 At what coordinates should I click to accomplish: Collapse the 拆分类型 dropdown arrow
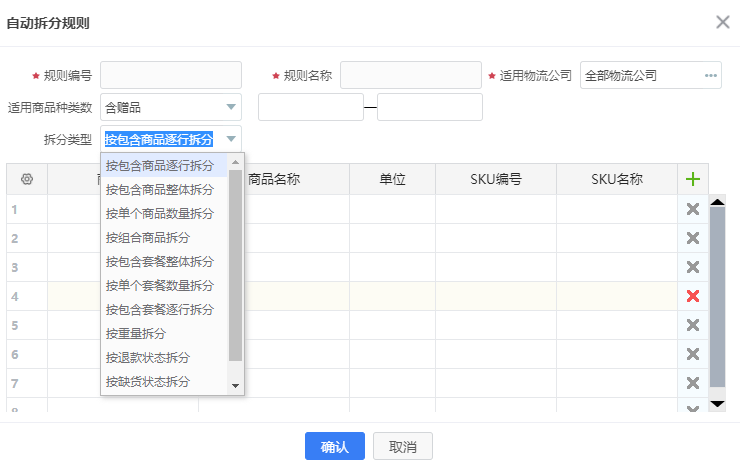click(x=231, y=139)
